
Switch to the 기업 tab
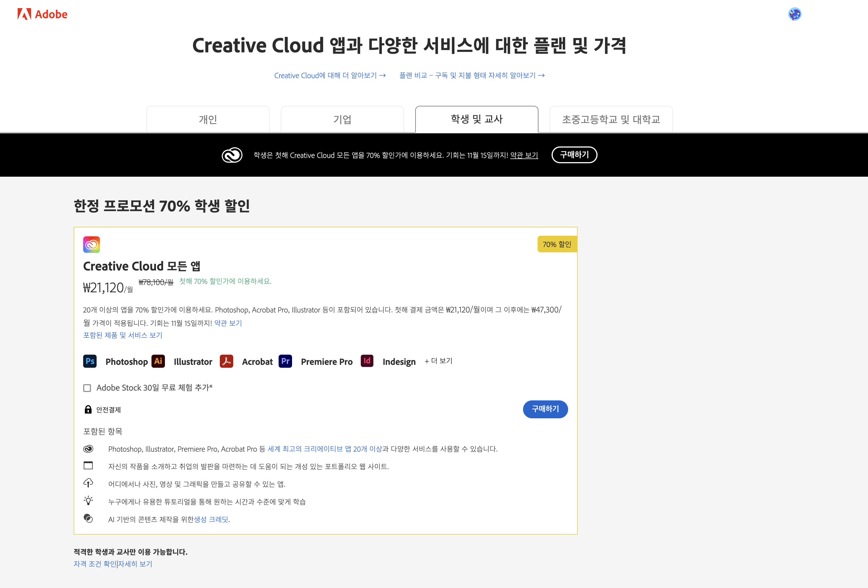[x=342, y=120]
